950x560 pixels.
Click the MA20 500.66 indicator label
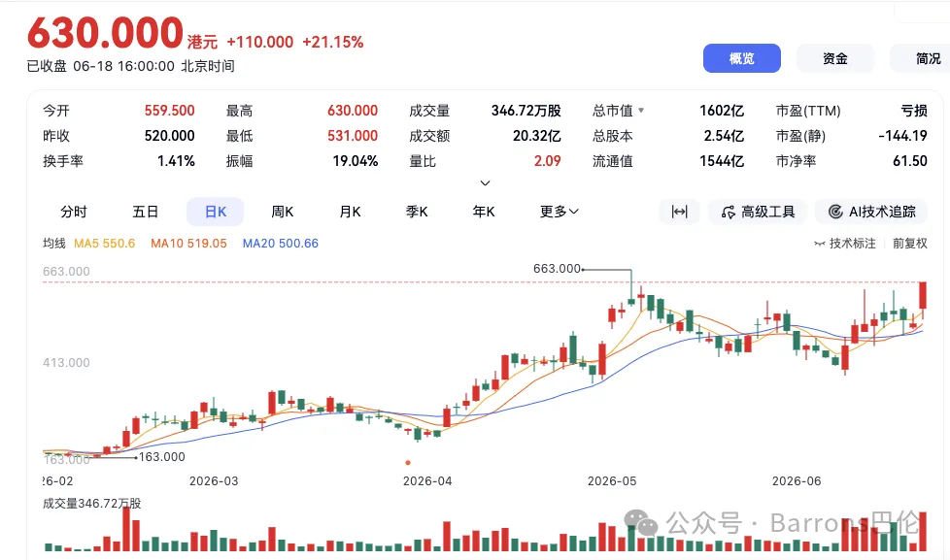coord(281,244)
